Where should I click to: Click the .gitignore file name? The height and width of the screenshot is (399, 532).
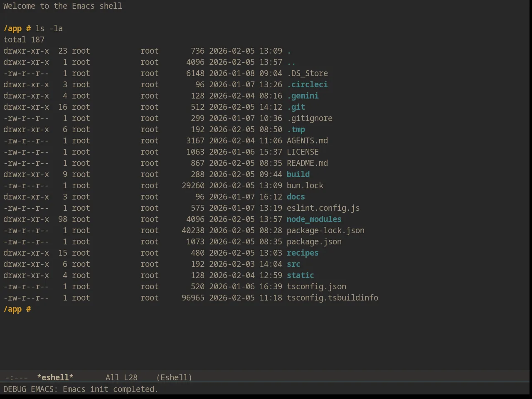(310, 118)
